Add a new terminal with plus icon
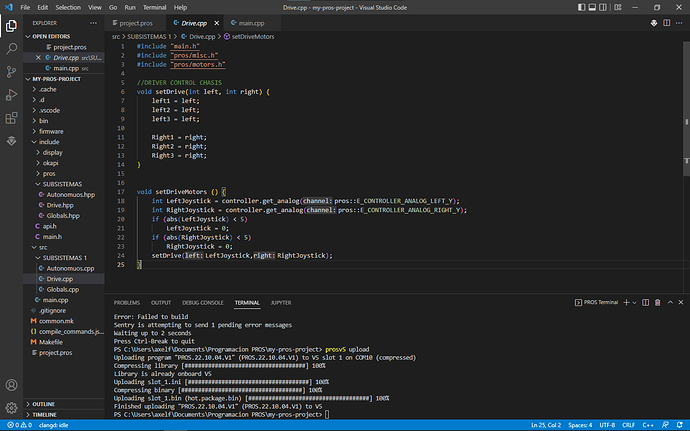The image size is (690, 431). pyautogui.click(x=626, y=302)
